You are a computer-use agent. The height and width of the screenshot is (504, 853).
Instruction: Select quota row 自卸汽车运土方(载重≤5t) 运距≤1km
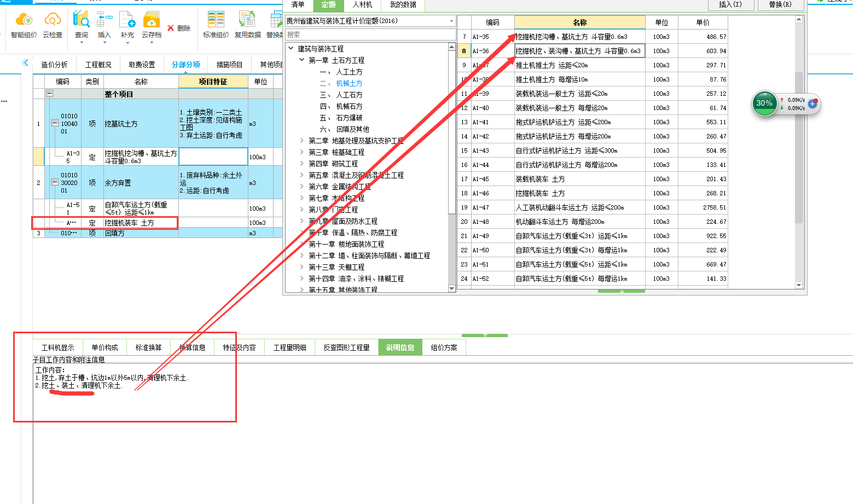point(593,264)
